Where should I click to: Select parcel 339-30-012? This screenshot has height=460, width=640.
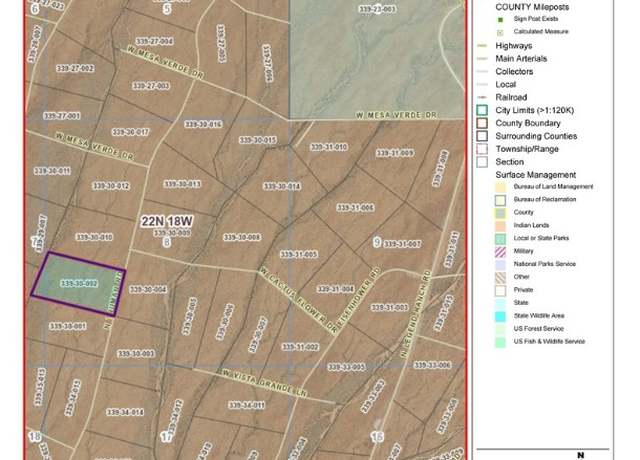[x=111, y=186]
